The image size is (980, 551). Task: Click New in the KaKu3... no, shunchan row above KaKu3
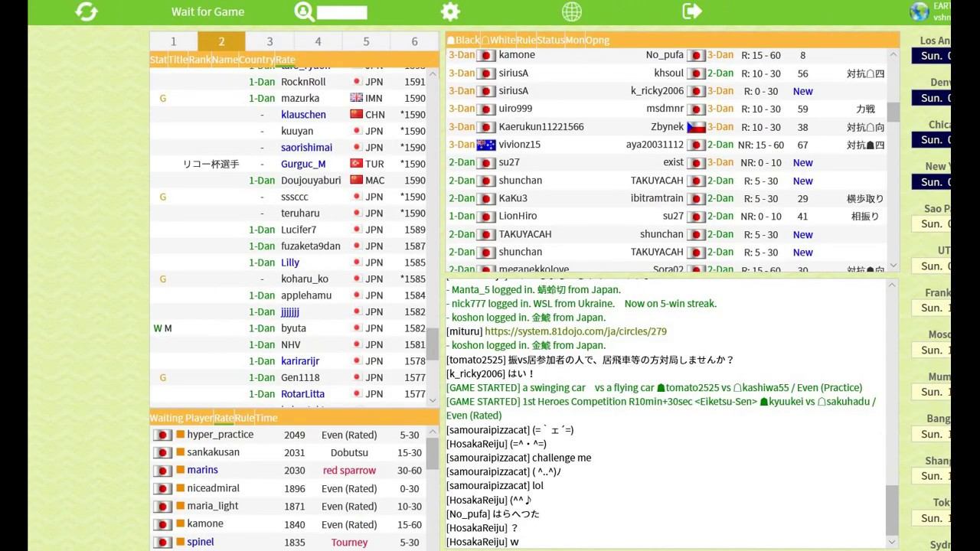(803, 181)
